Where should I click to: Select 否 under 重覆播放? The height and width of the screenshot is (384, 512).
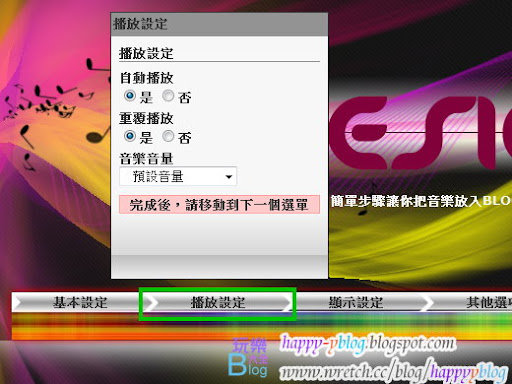pyautogui.click(x=168, y=136)
